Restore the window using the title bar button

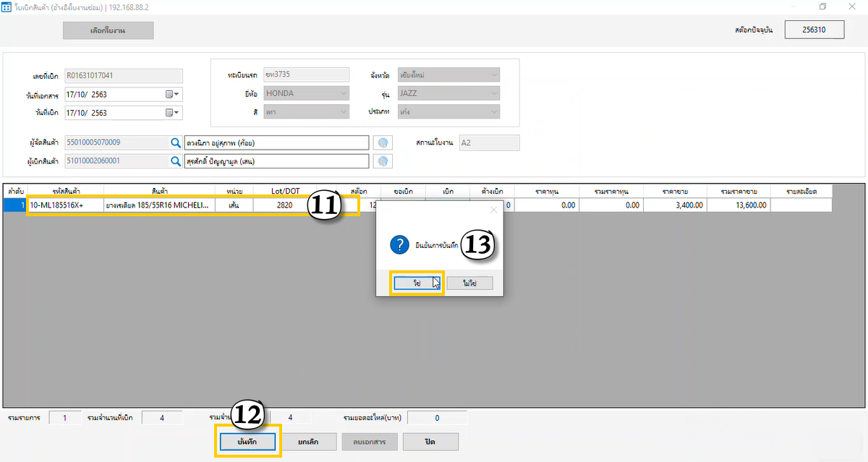822,7
